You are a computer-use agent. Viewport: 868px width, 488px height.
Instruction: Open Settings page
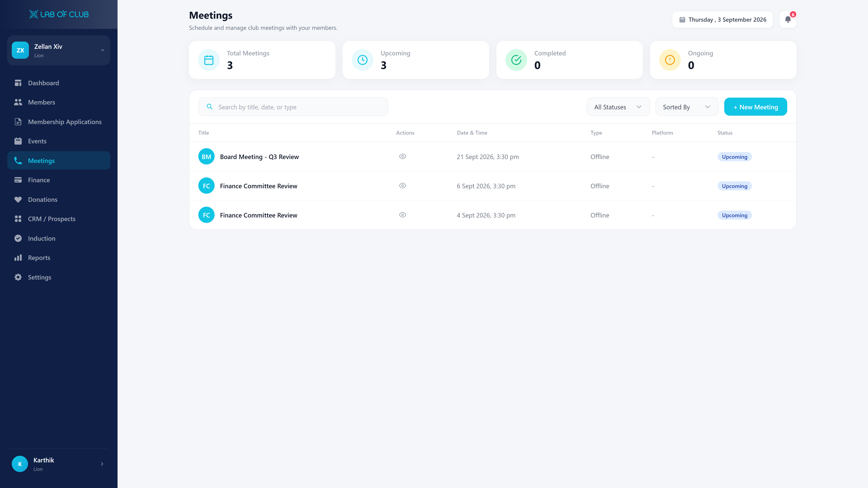(x=59, y=277)
